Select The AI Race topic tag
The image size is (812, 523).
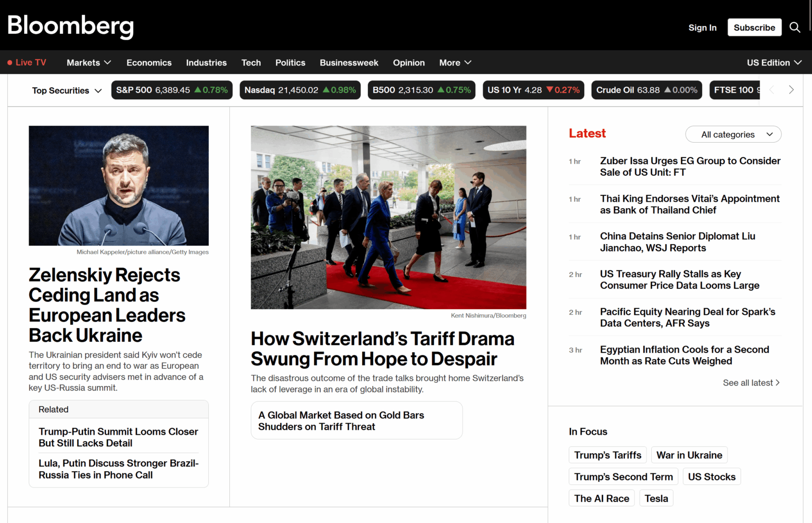(602, 499)
